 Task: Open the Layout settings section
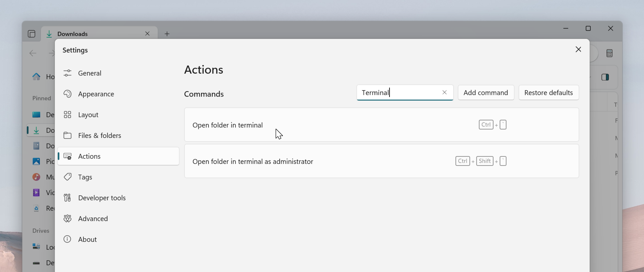click(88, 114)
